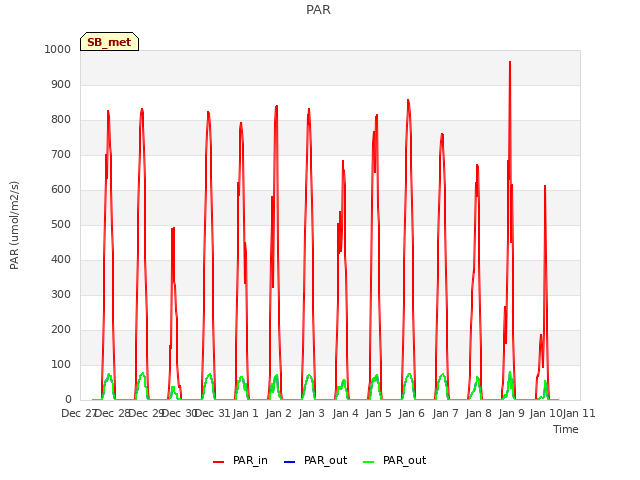Click the 400 y-axis tick label
Image resolution: width=640 pixels, height=480 pixels.
(61, 260)
